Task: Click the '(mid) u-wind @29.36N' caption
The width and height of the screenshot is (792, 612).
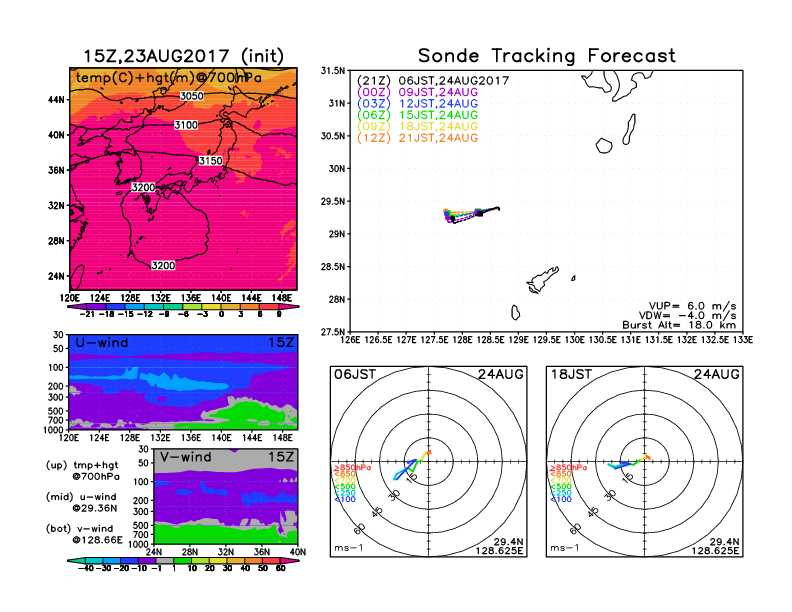Action: [x=81, y=502]
